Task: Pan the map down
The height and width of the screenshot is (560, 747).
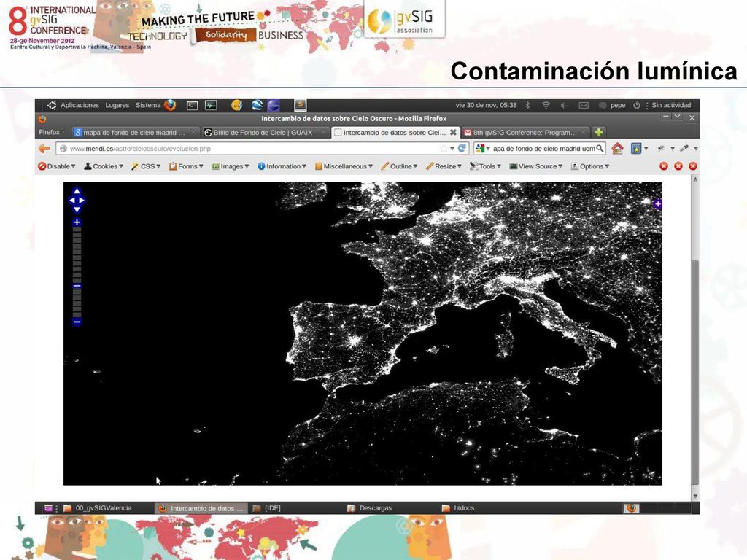Action: pyautogui.click(x=77, y=209)
